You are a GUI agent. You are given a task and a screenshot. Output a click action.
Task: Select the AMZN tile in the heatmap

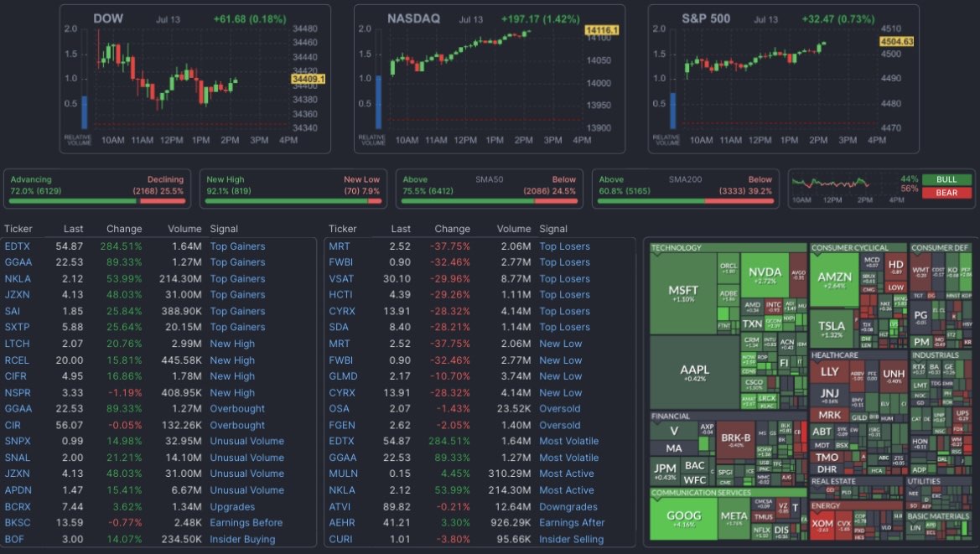(x=834, y=280)
